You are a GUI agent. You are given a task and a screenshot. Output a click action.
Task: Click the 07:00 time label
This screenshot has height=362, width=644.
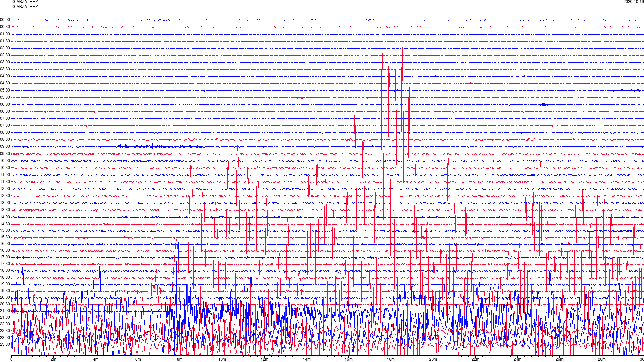pos(5,119)
